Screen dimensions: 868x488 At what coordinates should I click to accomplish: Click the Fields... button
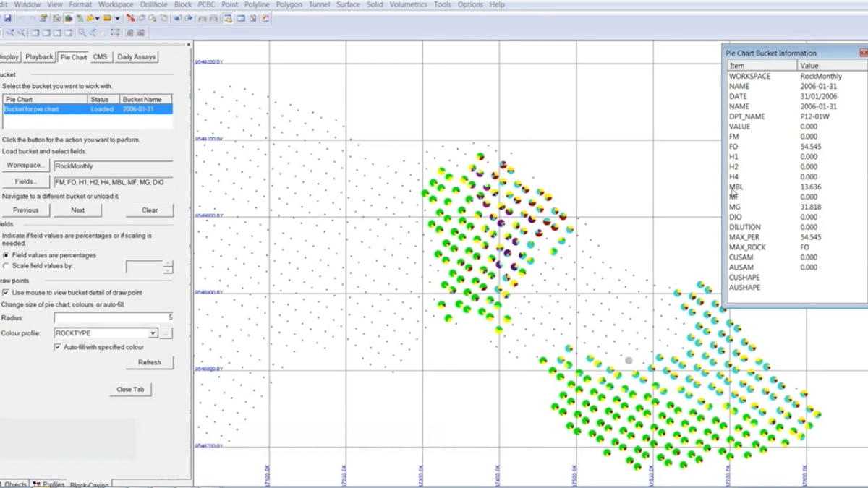25,182
